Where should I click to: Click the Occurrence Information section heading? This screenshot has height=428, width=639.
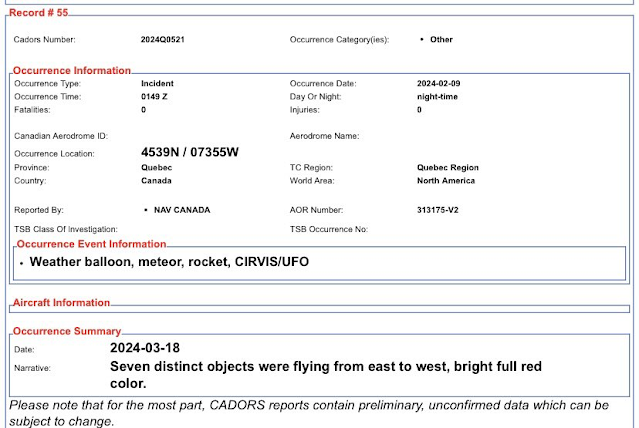72,71
